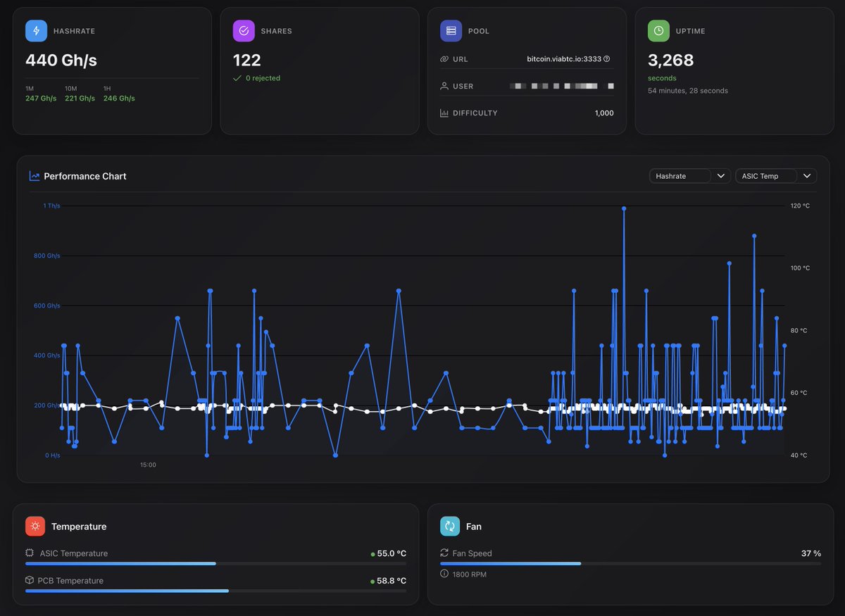Viewport: 845px width, 616px height.
Task: Click the bar chart icon beside DIFFICULTY
Action: (444, 113)
